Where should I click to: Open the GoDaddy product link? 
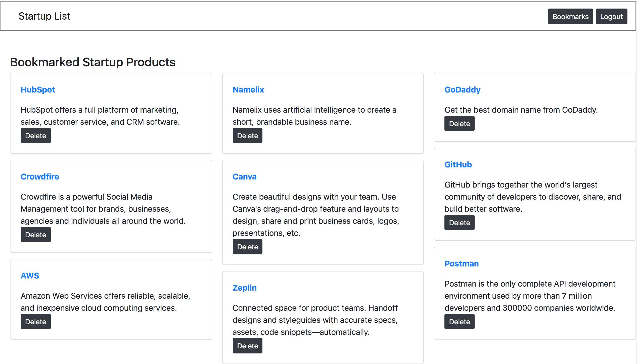462,89
